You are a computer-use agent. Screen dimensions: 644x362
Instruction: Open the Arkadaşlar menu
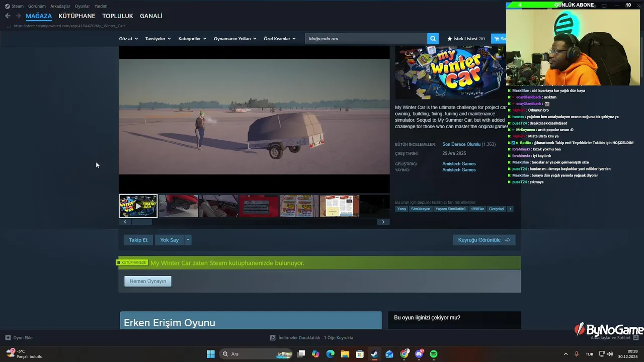point(60,6)
